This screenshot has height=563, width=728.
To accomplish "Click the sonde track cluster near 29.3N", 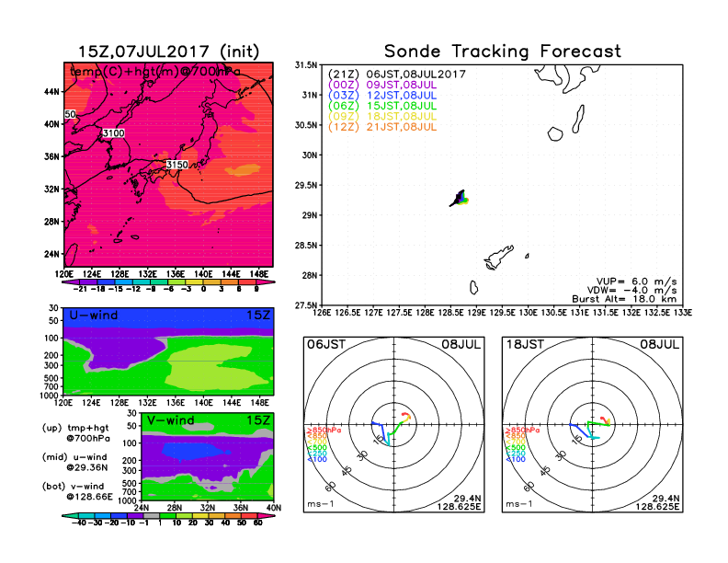I will coord(460,199).
